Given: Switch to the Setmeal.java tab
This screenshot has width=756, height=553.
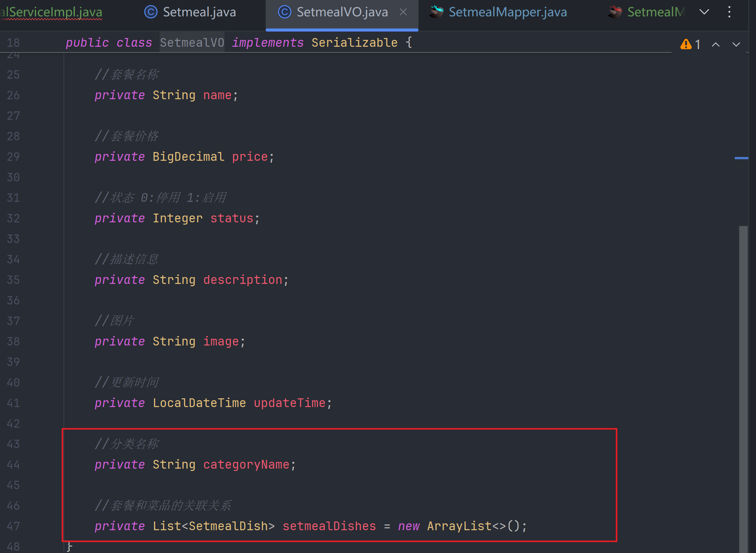Looking at the screenshot, I should [x=199, y=12].
